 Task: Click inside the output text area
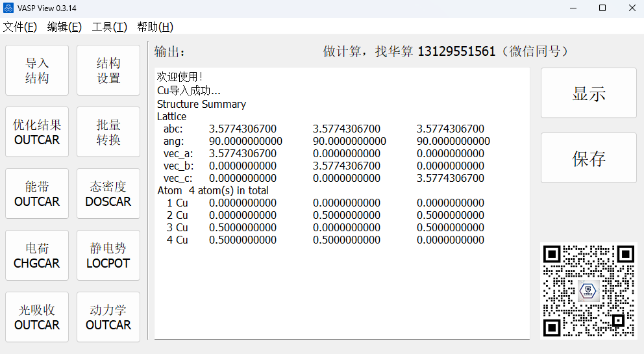[x=341, y=286]
